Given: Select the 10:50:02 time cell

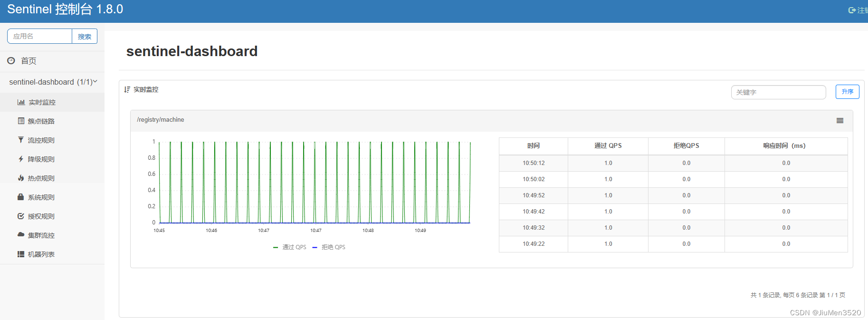Looking at the screenshot, I should point(534,179).
